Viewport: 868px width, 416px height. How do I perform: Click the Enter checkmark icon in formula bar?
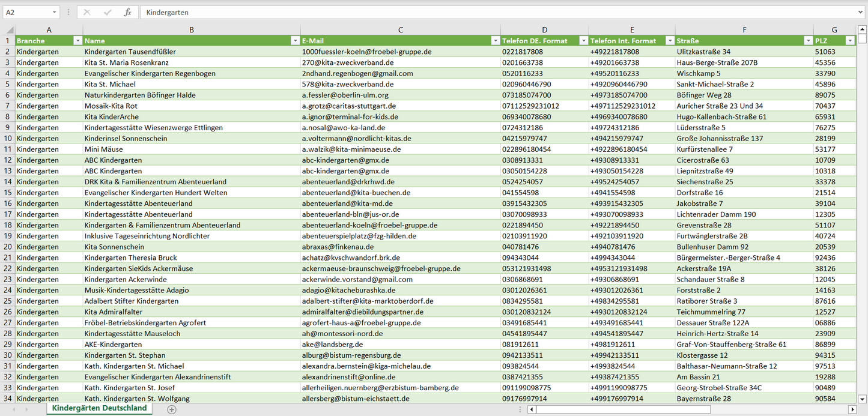click(x=108, y=12)
